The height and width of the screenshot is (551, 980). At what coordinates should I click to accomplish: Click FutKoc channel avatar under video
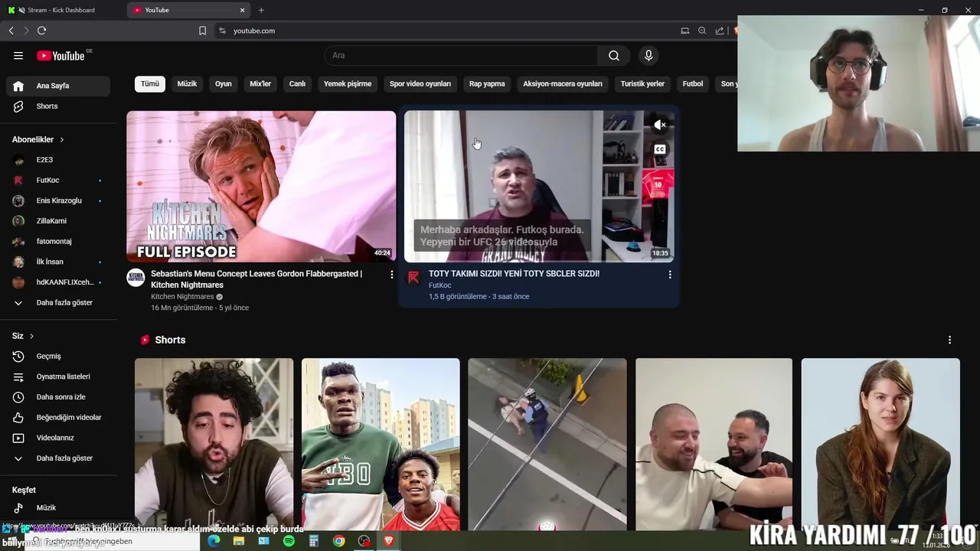tap(413, 277)
